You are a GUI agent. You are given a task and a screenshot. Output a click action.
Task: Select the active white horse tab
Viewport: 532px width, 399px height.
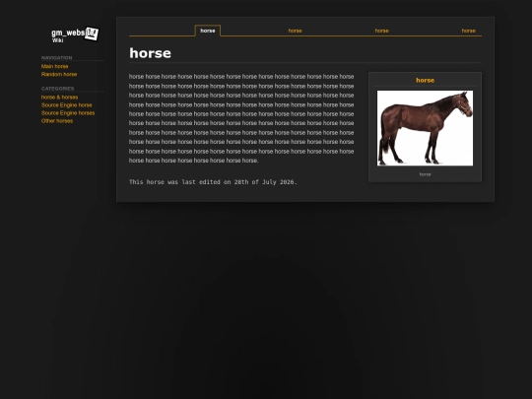(x=208, y=31)
